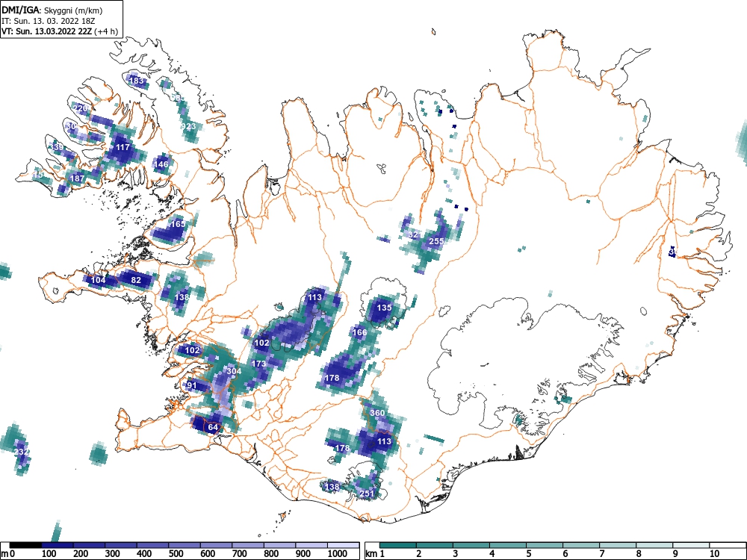The image size is (747, 560).
Task: Click the '117' value in the Westfjords
Action: click(x=123, y=147)
